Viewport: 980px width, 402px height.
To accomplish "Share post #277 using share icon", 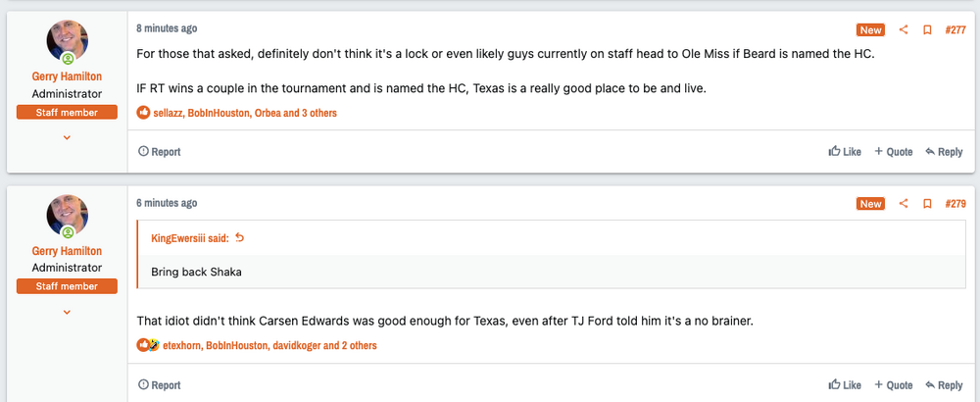I will [905, 29].
